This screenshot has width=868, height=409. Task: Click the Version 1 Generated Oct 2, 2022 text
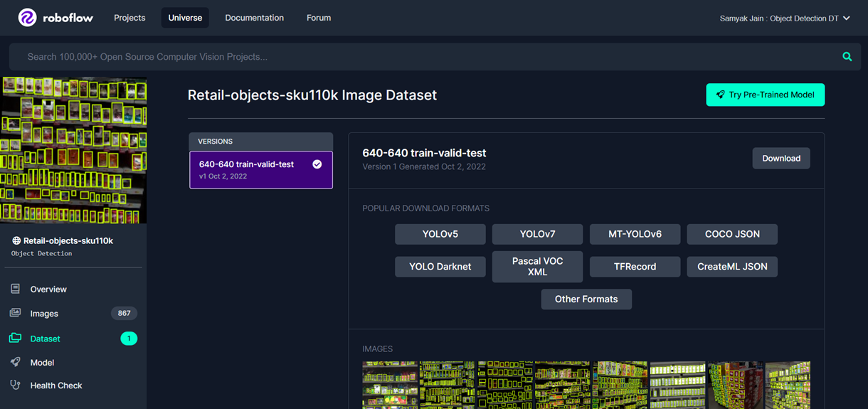[x=424, y=166]
